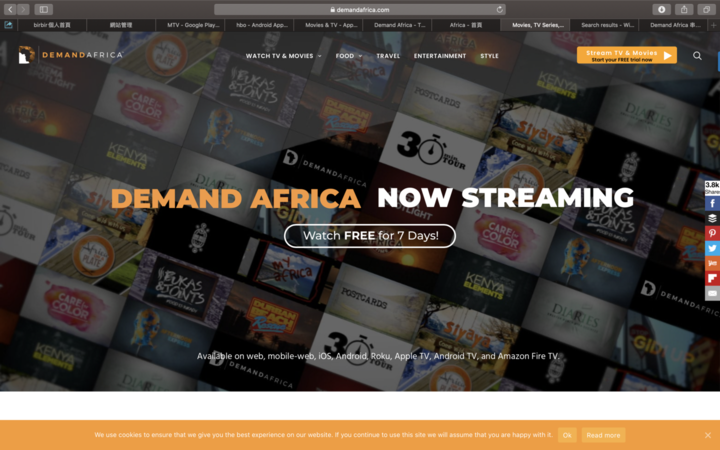Toggle the Safari sidebar button
This screenshot has height=450, width=720.
[x=44, y=9]
